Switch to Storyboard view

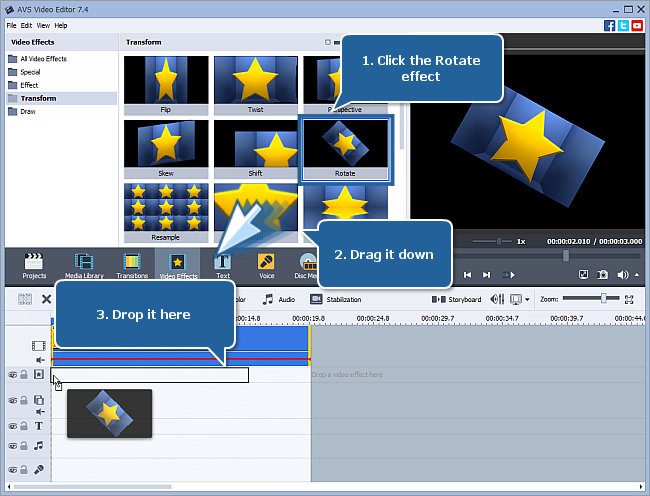(456, 299)
